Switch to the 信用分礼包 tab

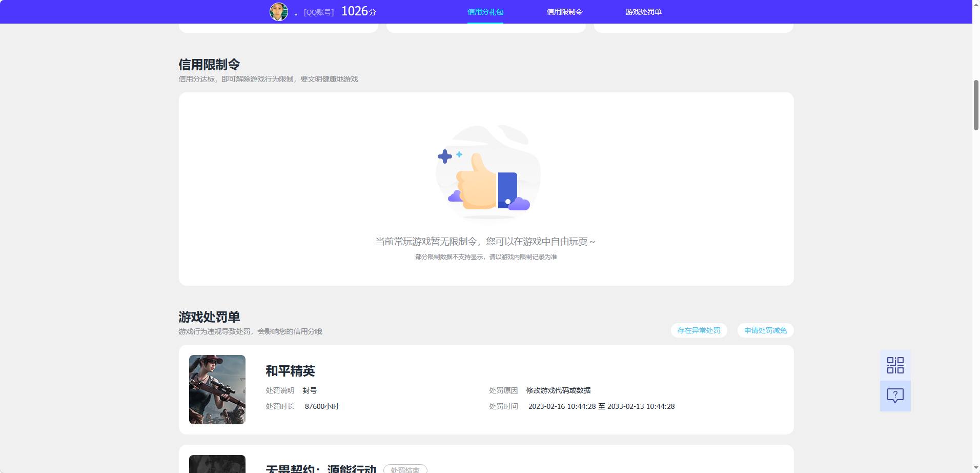485,12
